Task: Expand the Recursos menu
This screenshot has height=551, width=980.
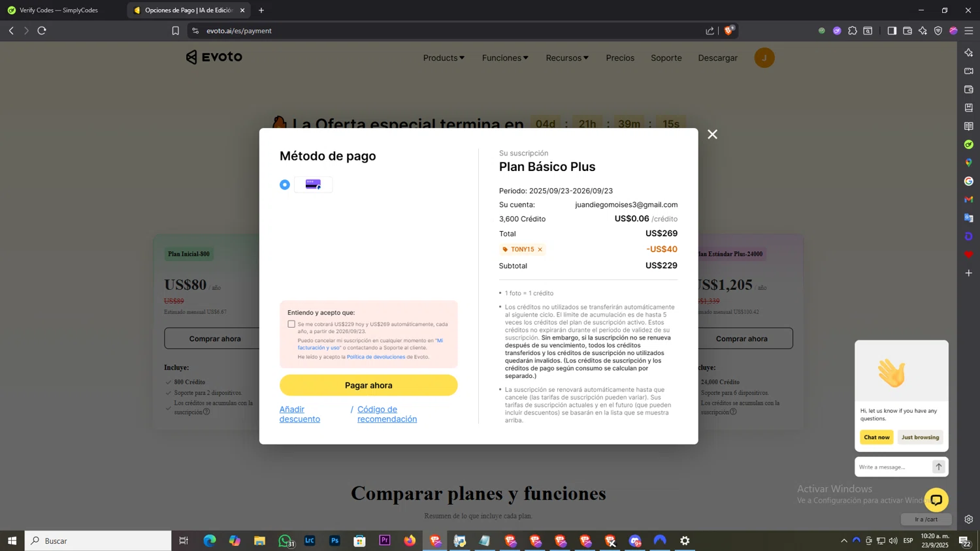Action: 567,58
